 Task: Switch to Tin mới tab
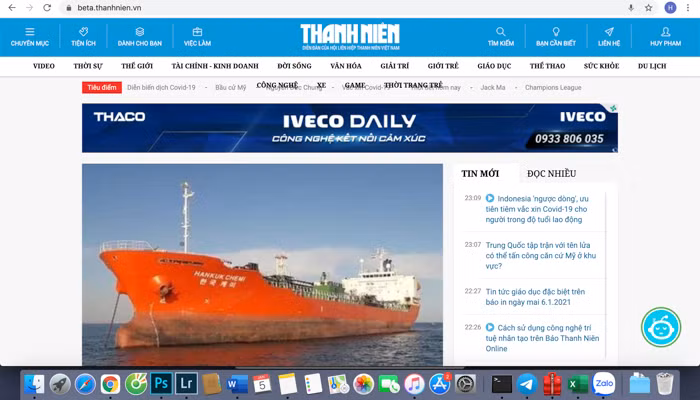(x=480, y=174)
